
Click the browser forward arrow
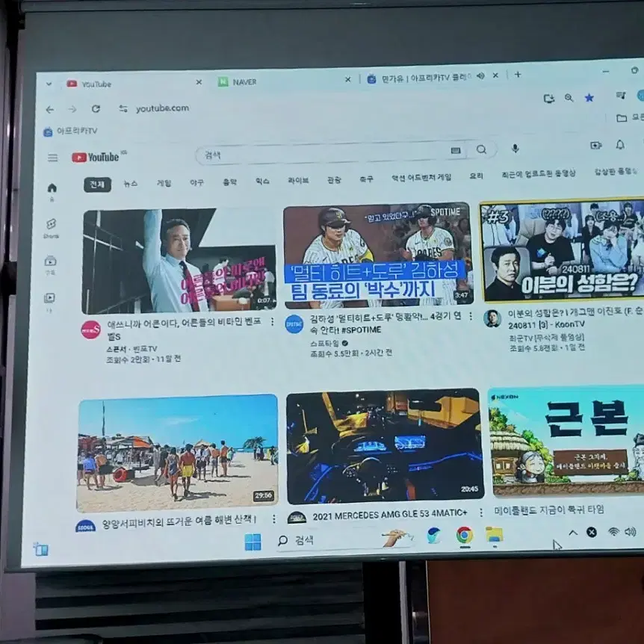[72, 109]
